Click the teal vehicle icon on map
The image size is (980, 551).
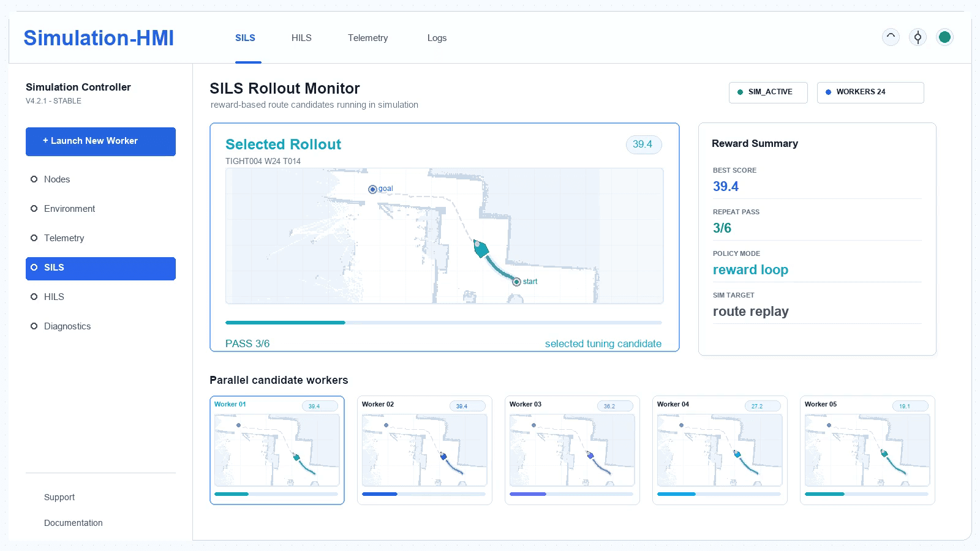(481, 249)
